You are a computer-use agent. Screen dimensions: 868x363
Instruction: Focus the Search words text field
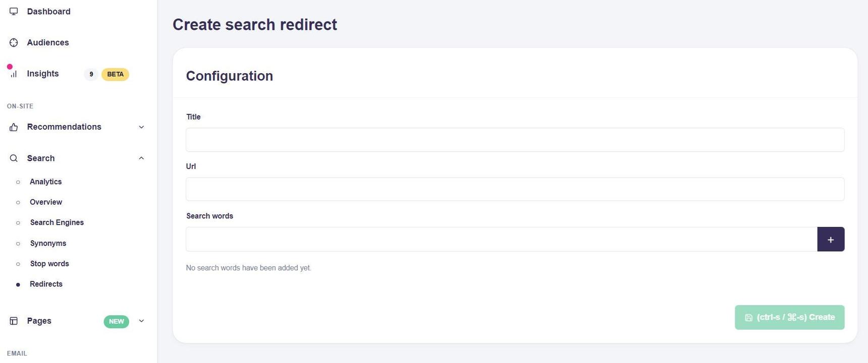[x=501, y=239]
